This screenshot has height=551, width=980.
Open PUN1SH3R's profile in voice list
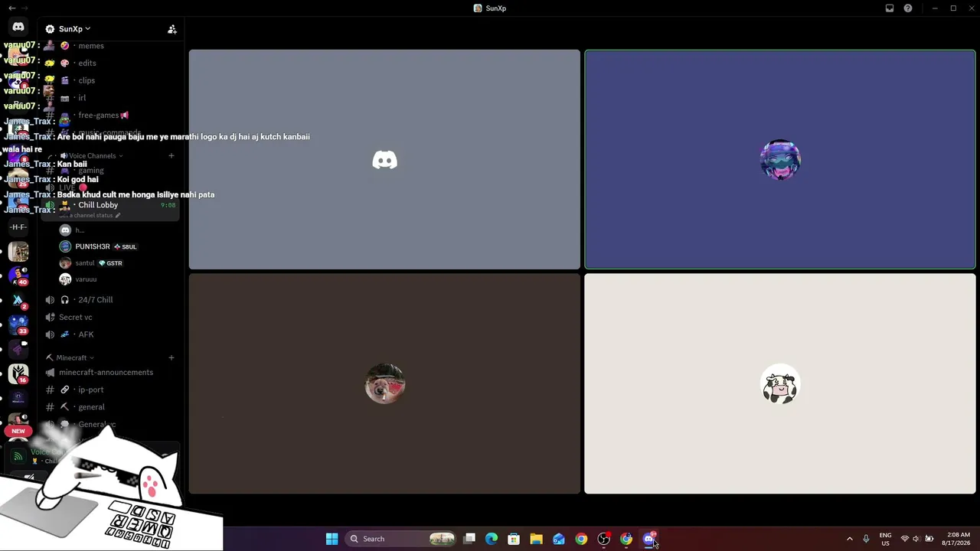(93, 246)
